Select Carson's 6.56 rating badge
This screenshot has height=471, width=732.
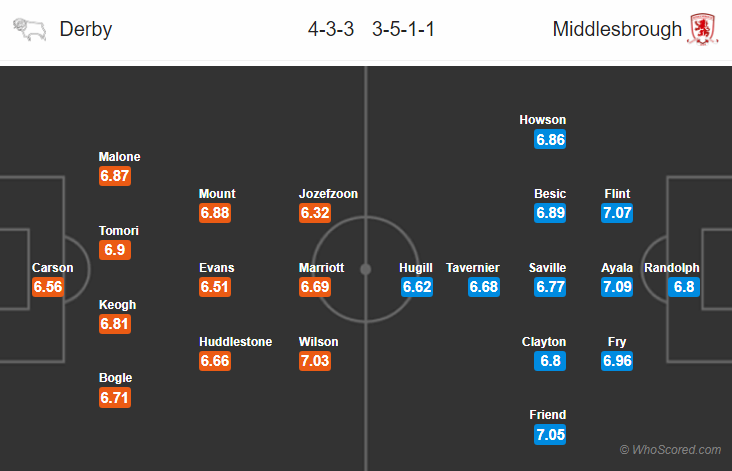pos(48,287)
